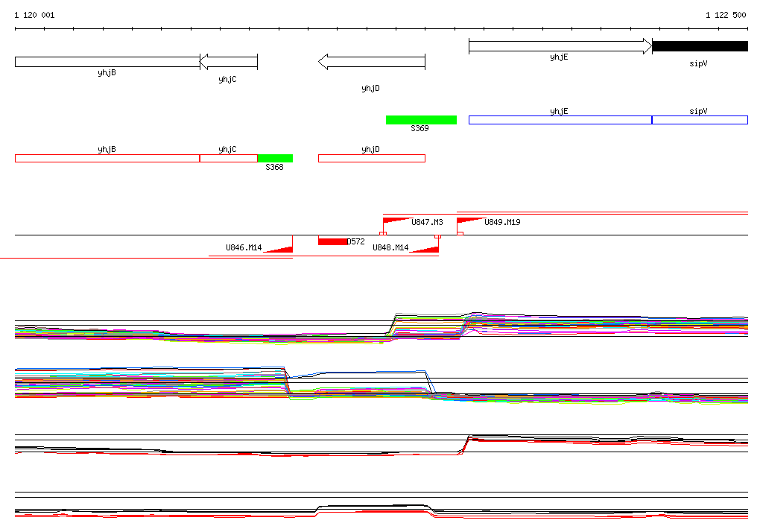This screenshot has width=763, height=532.
Task: Click the U849.M19 text label
Action: (x=502, y=223)
